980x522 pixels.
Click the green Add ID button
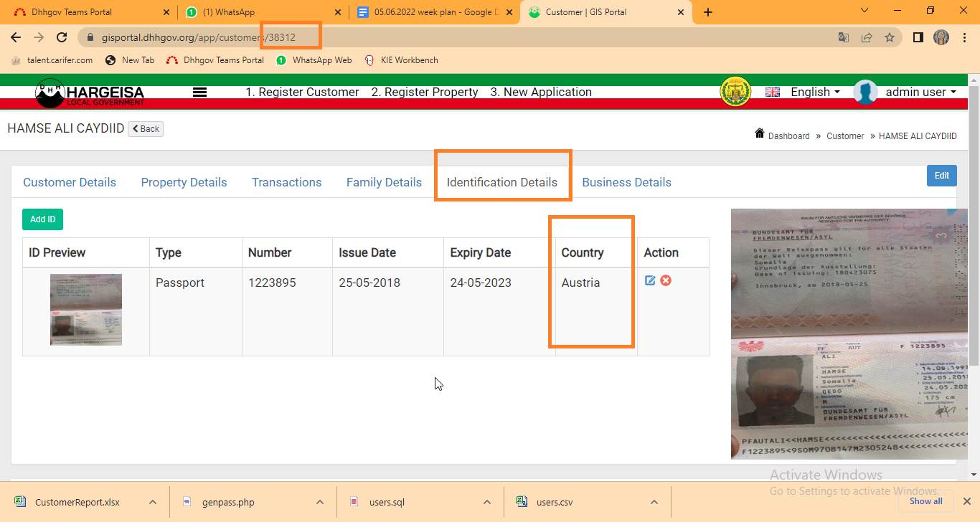(x=42, y=219)
